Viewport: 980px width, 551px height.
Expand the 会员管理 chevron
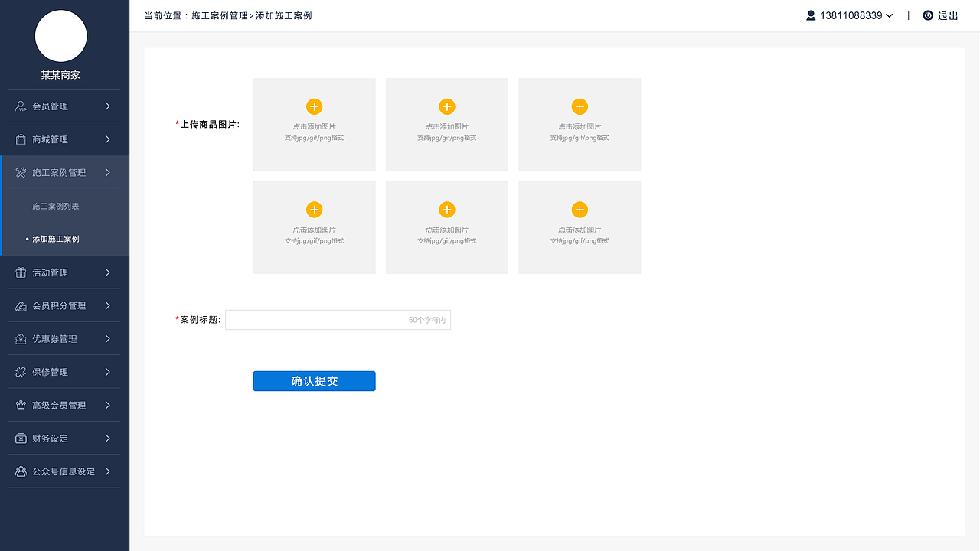pos(108,106)
